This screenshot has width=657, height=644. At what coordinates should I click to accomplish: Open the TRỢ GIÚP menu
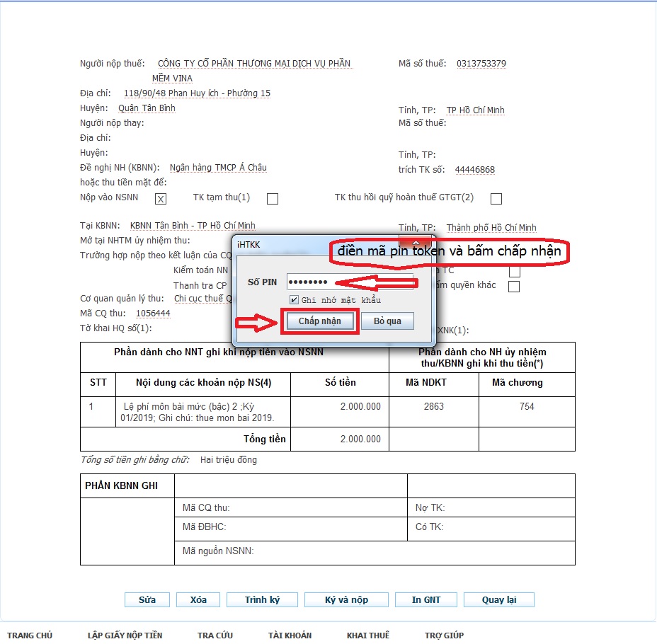(444, 636)
